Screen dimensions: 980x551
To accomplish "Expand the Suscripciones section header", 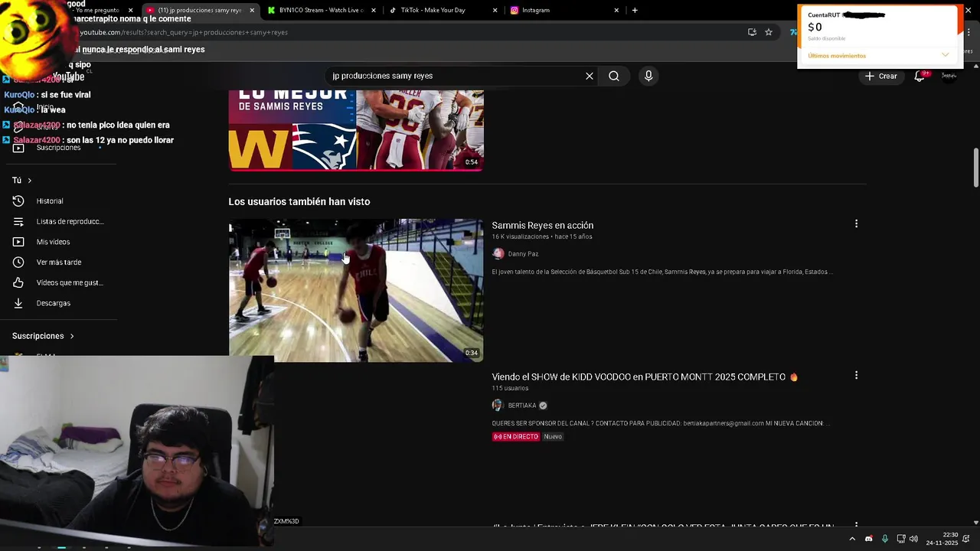I will tap(43, 336).
